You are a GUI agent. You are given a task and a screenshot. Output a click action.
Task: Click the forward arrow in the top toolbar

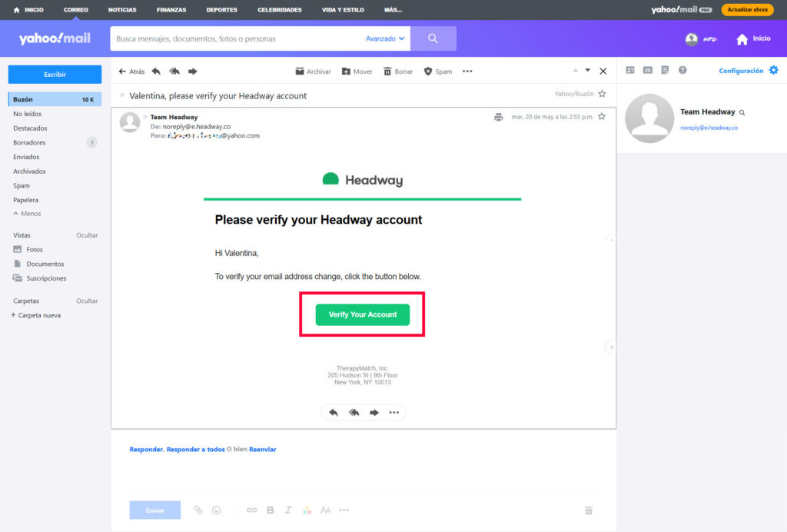point(193,71)
